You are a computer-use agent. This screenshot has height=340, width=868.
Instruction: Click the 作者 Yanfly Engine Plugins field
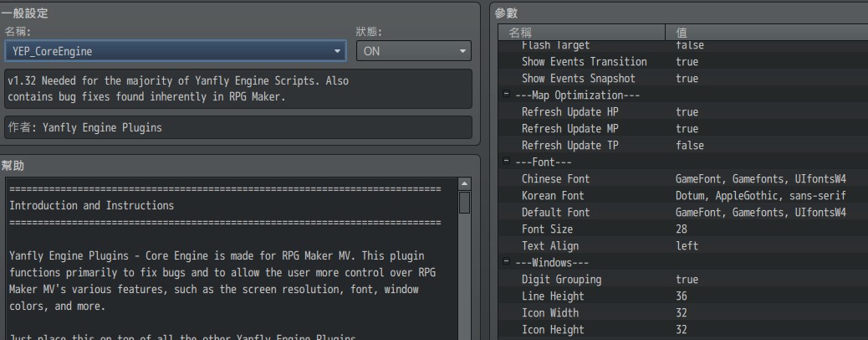coord(238,127)
